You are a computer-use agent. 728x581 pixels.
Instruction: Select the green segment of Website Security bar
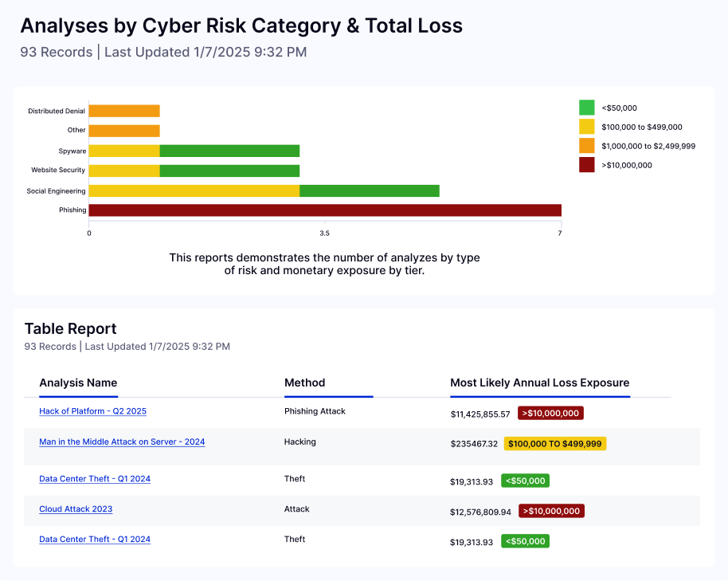(x=230, y=171)
